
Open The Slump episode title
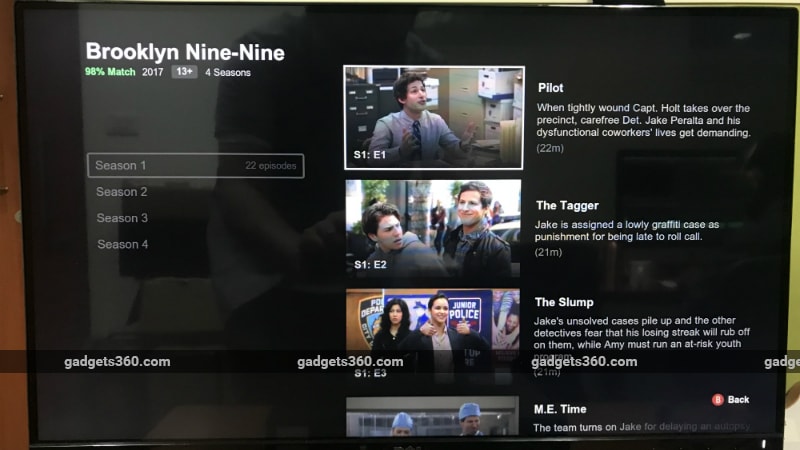click(564, 302)
